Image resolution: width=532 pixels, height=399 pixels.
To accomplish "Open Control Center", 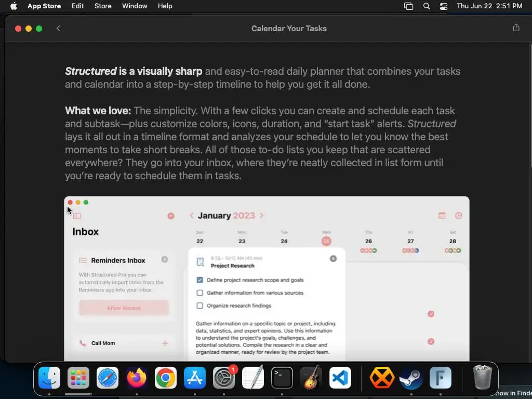I will click(444, 6).
